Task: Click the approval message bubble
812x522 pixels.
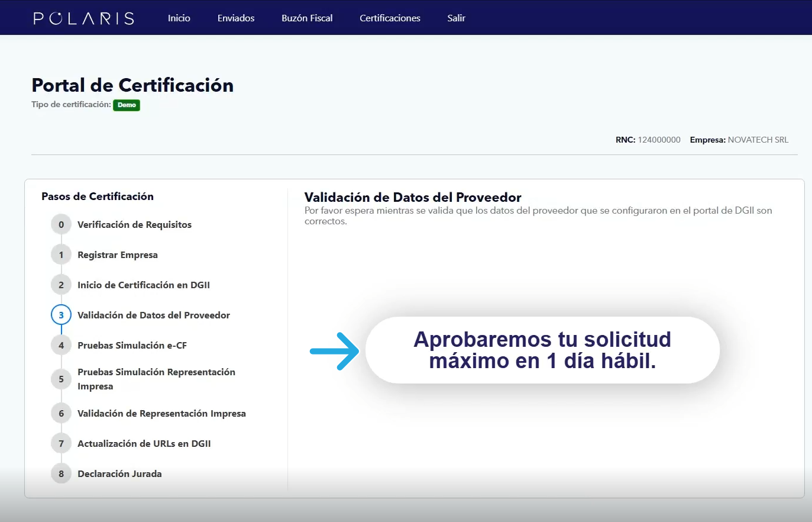Action: pyautogui.click(x=542, y=350)
